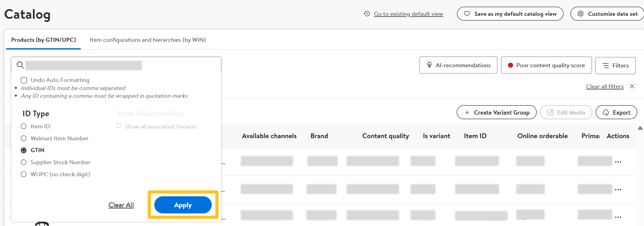The height and width of the screenshot is (226, 644).
Task: Click the Export button
Action: coord(616,112)
